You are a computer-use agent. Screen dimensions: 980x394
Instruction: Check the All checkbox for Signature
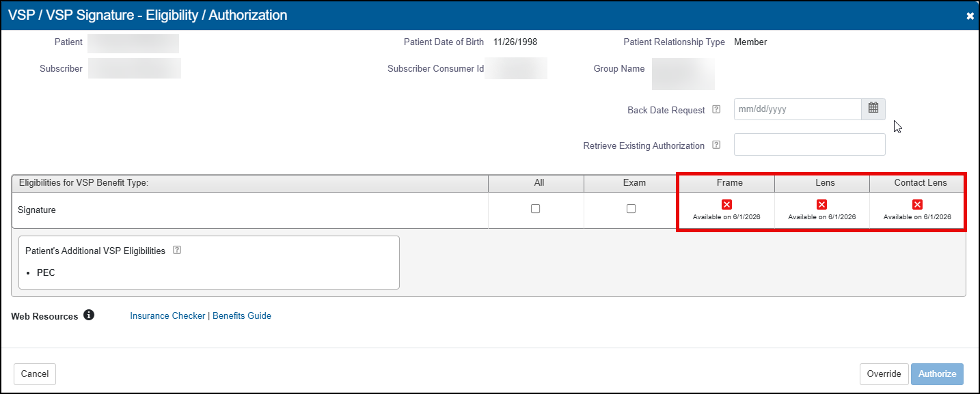[536, 209]
